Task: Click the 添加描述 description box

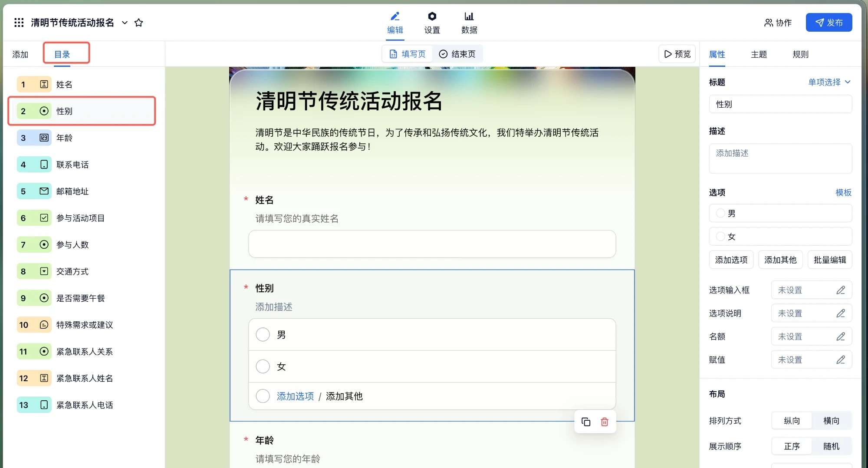Action: coord(780,158)
